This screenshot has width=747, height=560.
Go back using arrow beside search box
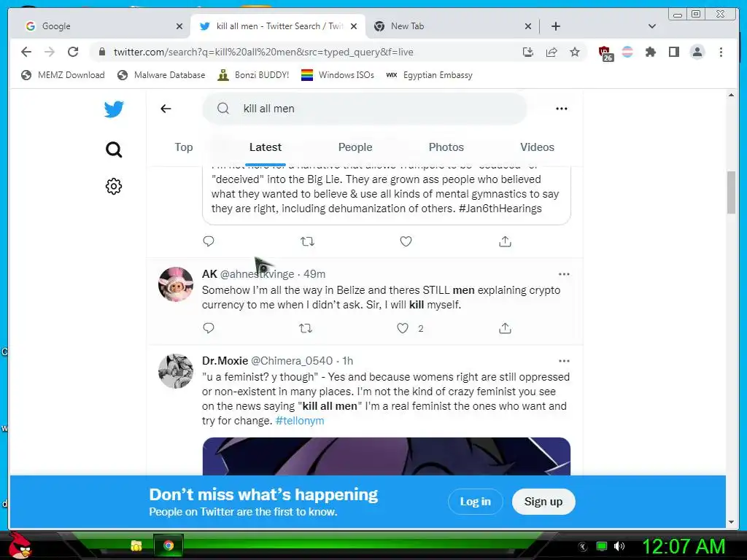(166, 109)
